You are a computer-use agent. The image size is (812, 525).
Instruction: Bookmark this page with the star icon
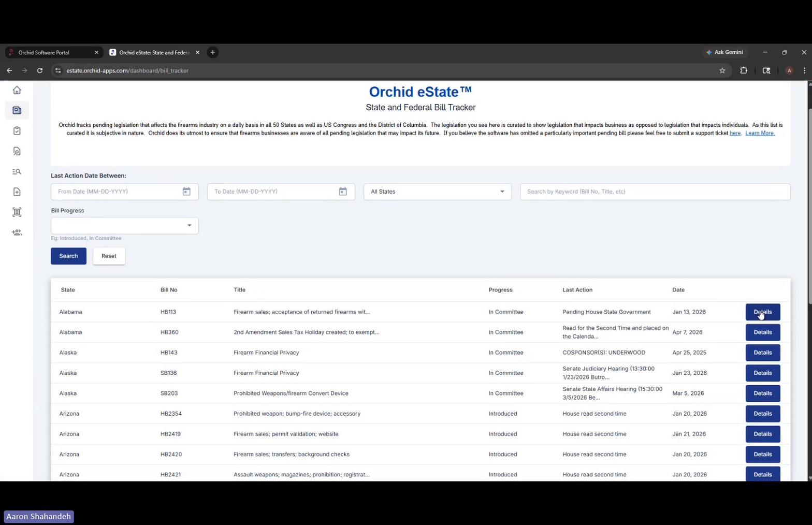[x=722, y=70]
